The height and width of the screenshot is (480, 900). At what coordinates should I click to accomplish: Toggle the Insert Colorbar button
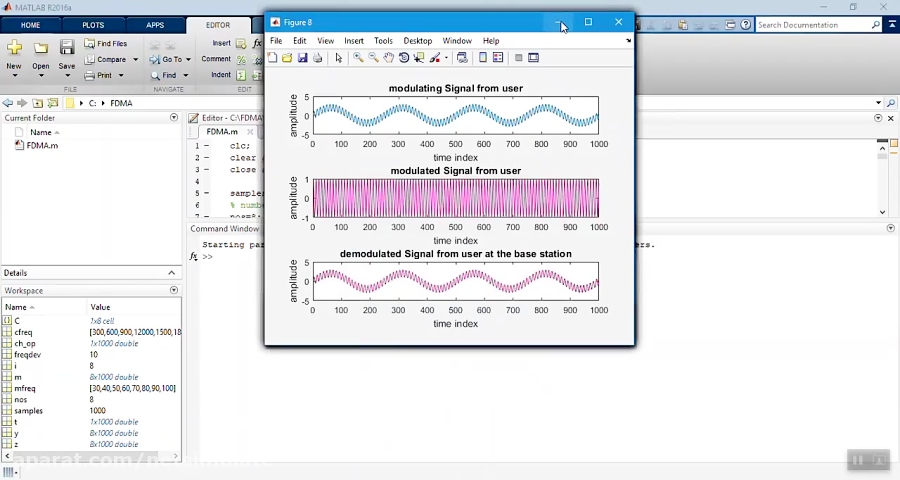click(x=483, y=58)
